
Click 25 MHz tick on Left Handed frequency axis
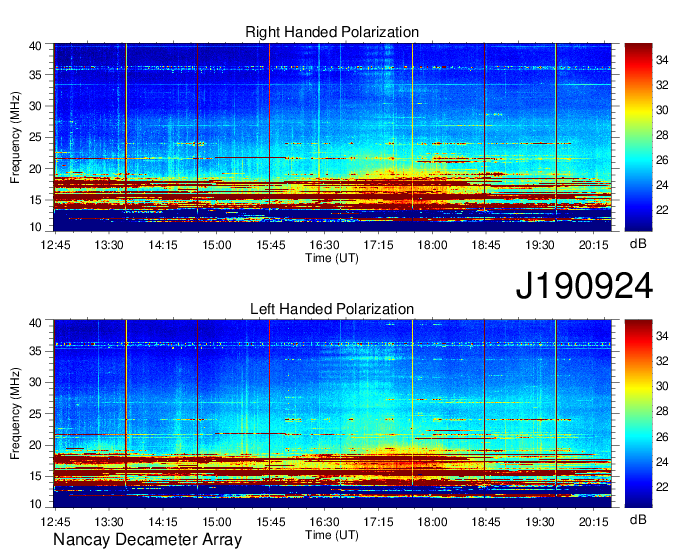tap(36, 414)
